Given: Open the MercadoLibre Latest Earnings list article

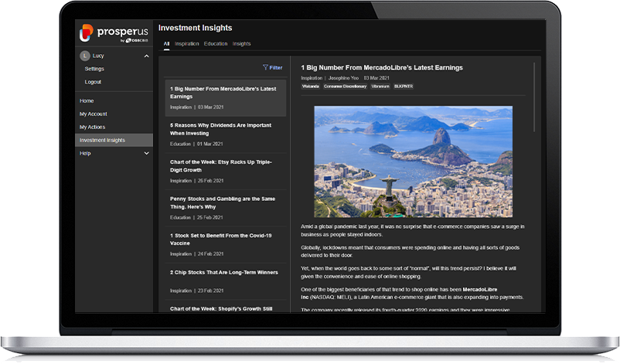Looking at the screenshot, I should [x=226, y=98].
